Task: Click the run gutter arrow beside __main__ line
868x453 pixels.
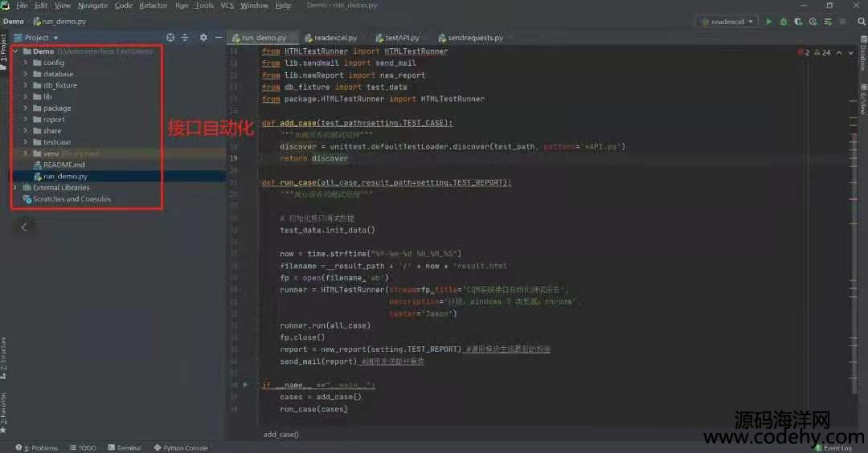Action: [246, 386]
